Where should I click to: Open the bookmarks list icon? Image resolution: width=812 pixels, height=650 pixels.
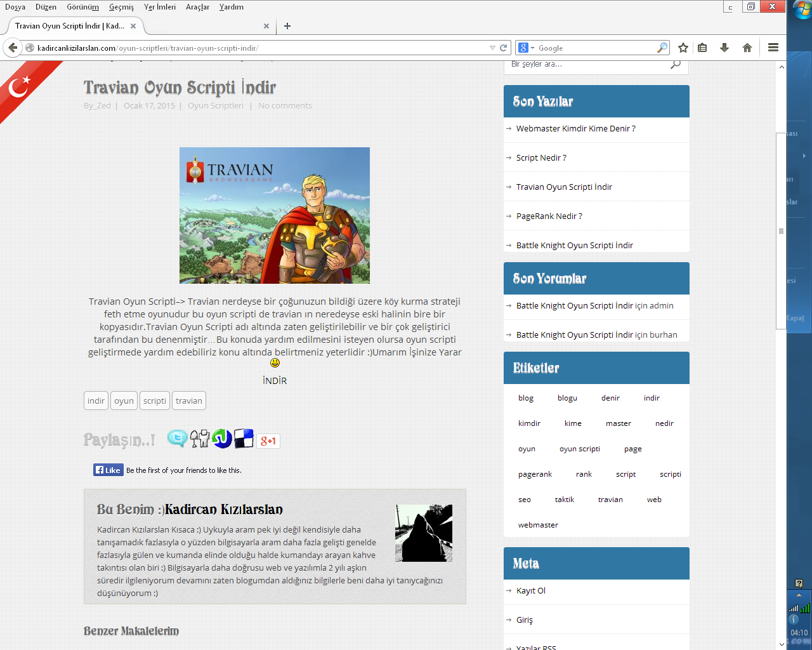click(x=702, y=48)
